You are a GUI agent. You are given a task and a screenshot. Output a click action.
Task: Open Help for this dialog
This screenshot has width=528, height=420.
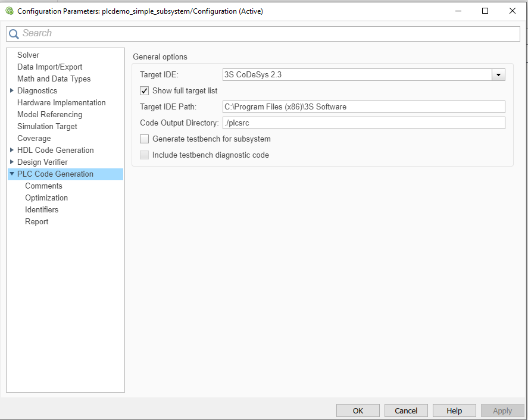(x=454, y=410)
